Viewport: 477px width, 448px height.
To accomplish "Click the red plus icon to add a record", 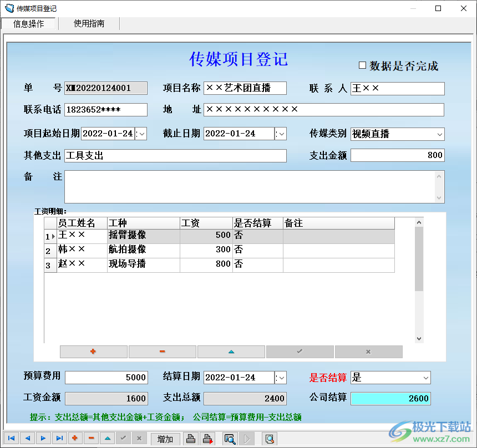I will click(x=75, y=438).
